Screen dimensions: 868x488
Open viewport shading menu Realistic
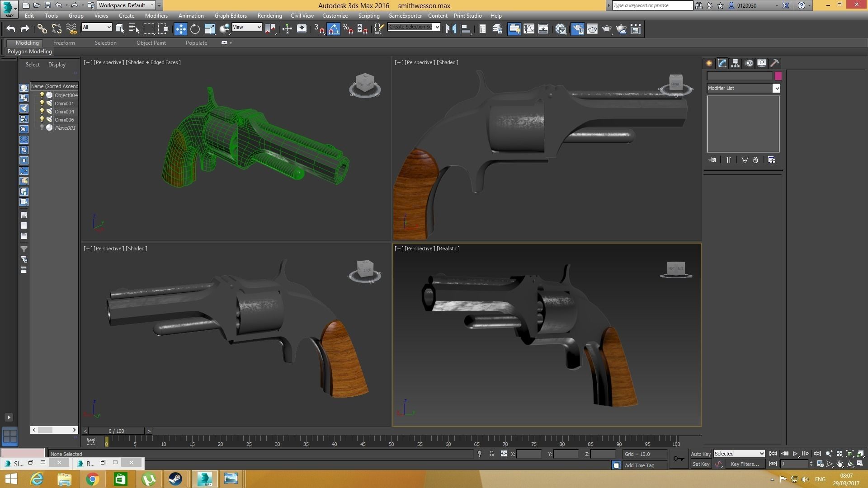pos(448,249)
